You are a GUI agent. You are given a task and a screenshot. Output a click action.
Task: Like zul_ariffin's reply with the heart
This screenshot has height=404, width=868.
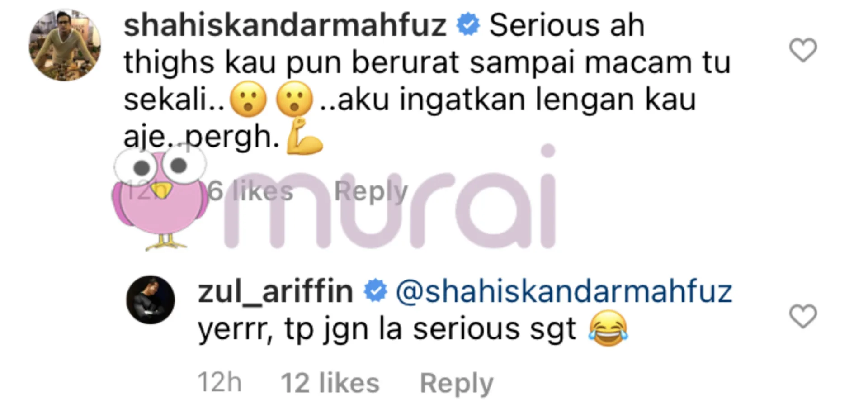tap(803, 316)
